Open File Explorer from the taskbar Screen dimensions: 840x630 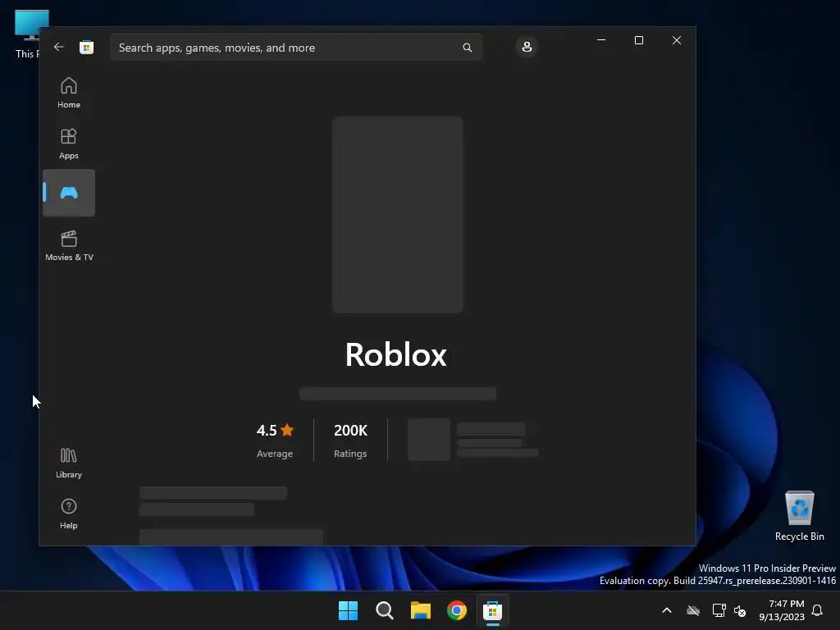[x=421, y=610]
